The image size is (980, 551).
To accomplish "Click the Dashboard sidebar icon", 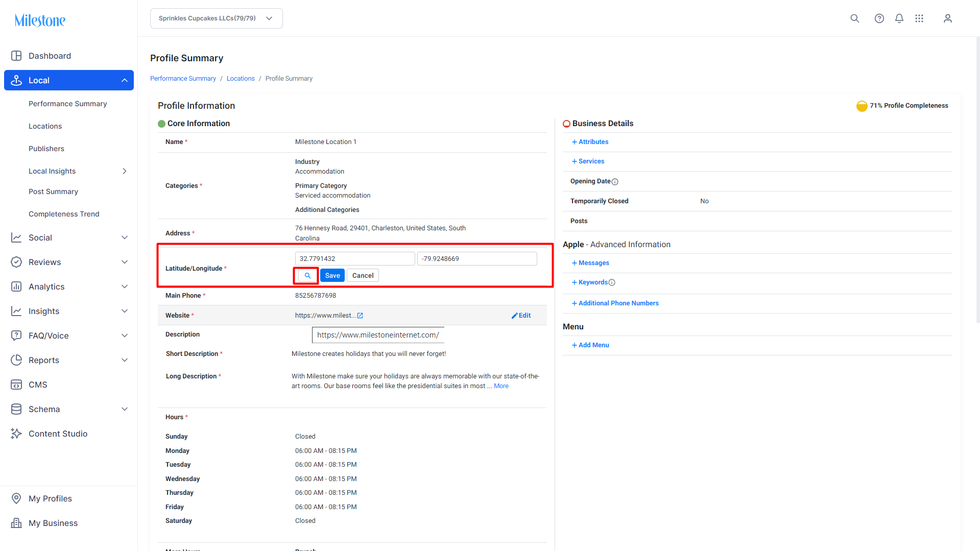I will (x=16, y=56).
